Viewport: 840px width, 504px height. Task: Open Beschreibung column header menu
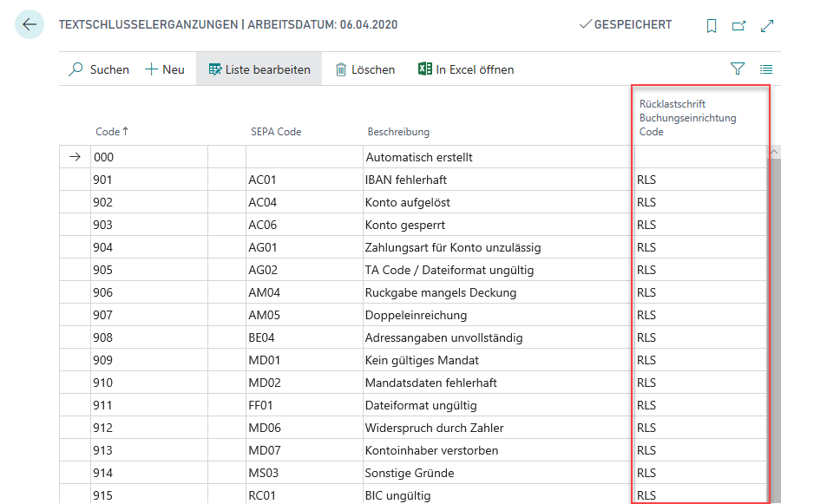(x=398, y=132)
